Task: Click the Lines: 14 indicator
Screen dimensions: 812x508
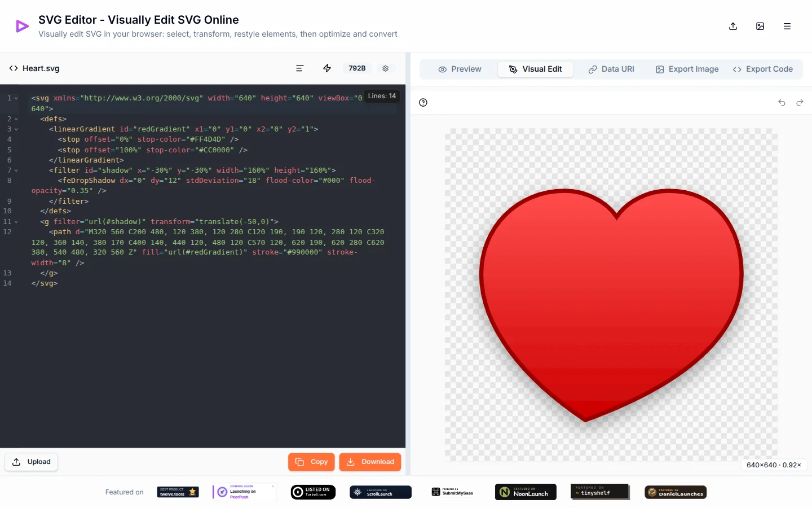Action: (x=382, y=96)
